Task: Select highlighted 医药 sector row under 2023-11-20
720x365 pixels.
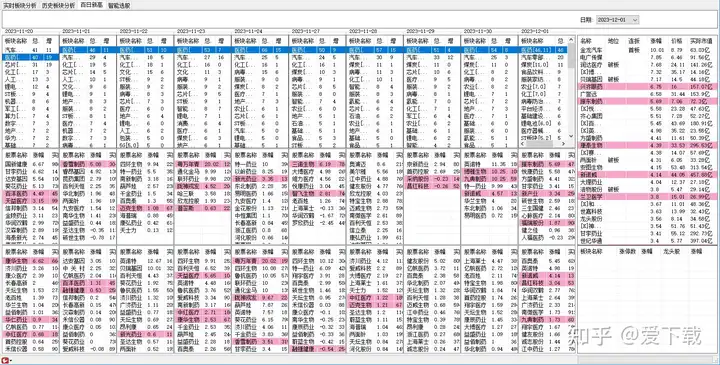Action: [31, 57]
